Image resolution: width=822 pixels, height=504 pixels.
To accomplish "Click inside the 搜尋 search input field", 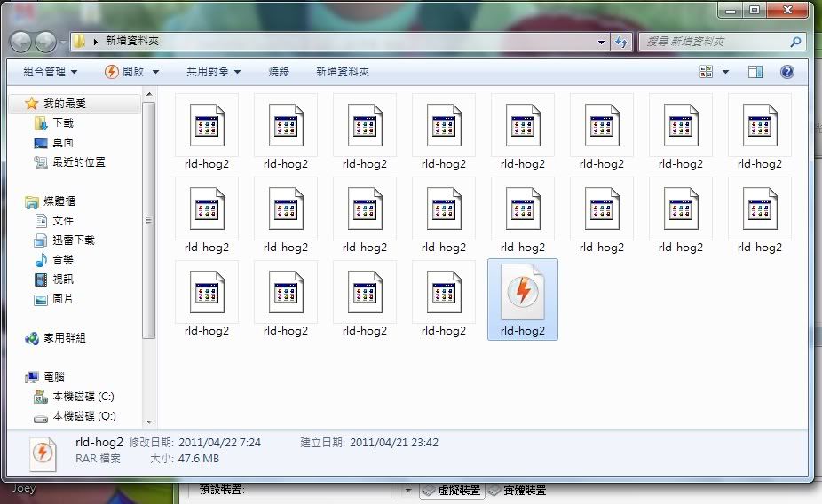I will [710, 42].
